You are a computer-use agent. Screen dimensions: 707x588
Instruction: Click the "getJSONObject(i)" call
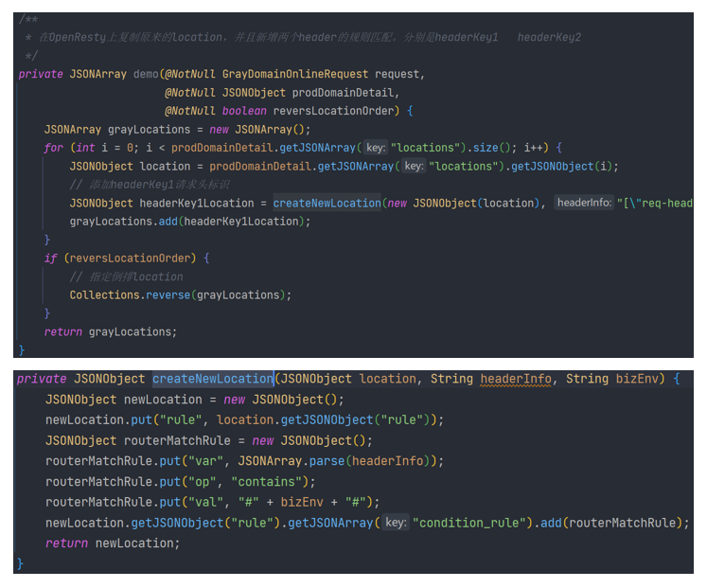click(x=561, y=167)
